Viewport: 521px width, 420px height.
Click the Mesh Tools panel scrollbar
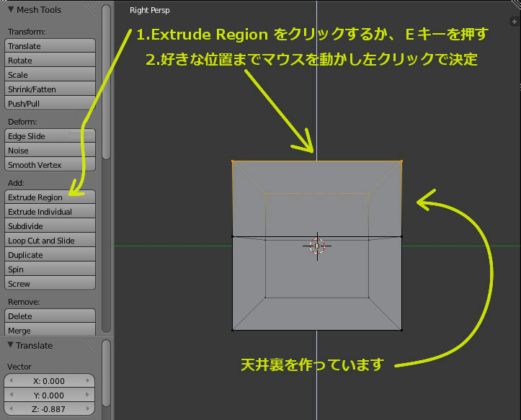pyautogui.click(x=106, y=82)
